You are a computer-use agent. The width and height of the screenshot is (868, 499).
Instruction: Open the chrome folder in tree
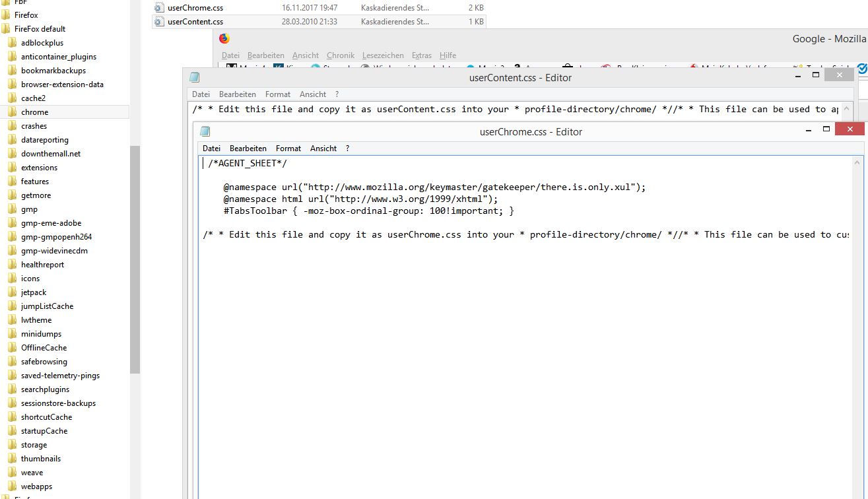[x=34, y=112]
